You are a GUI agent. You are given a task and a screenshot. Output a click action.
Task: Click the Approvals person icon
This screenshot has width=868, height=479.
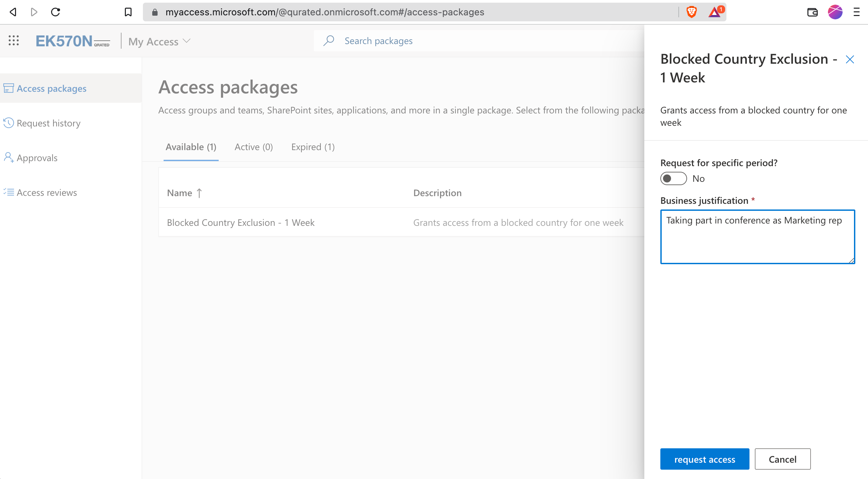(x=8, y=157)
